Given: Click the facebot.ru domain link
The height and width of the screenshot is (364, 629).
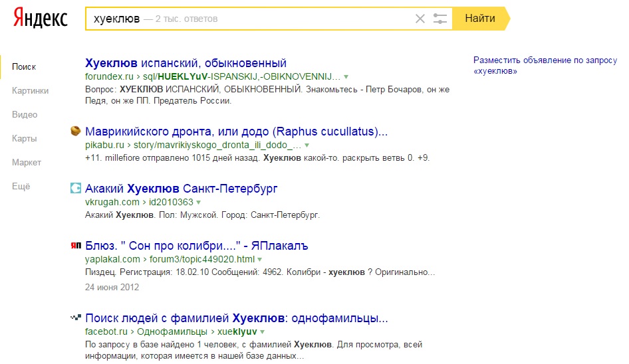Looking at the screenshot, I should click(106, 331).
